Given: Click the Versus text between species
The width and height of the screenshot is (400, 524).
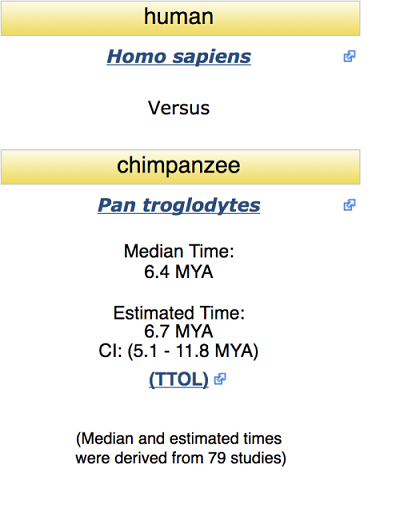Looking at the screenshot, I should 179,108.
